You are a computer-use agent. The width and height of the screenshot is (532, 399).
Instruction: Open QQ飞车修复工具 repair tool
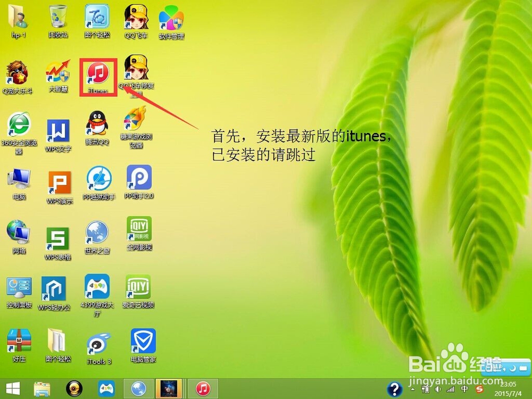[x=136, y=76]
